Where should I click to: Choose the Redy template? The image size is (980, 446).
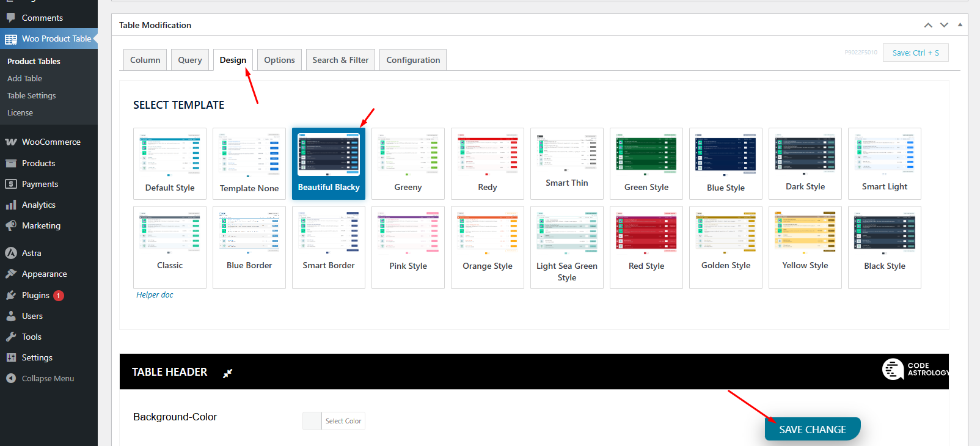[x=488, y=164]
